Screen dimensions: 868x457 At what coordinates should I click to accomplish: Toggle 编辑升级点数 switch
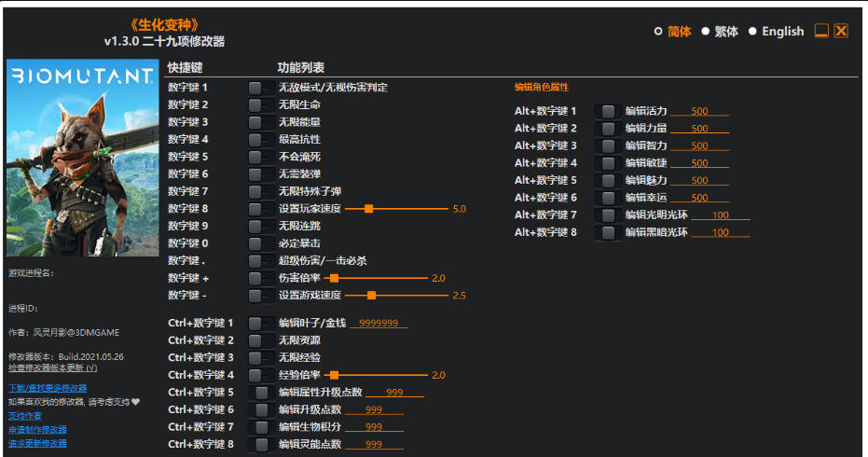[x=261, y=410]
